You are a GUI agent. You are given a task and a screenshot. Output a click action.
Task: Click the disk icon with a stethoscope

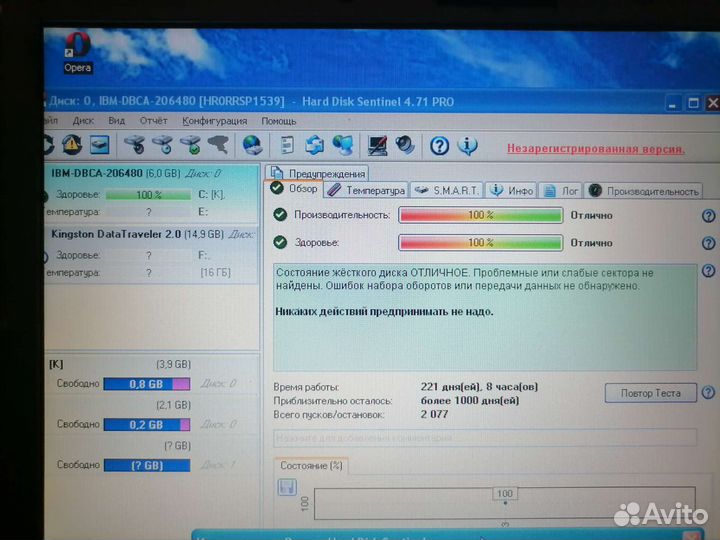pos(134,144)
